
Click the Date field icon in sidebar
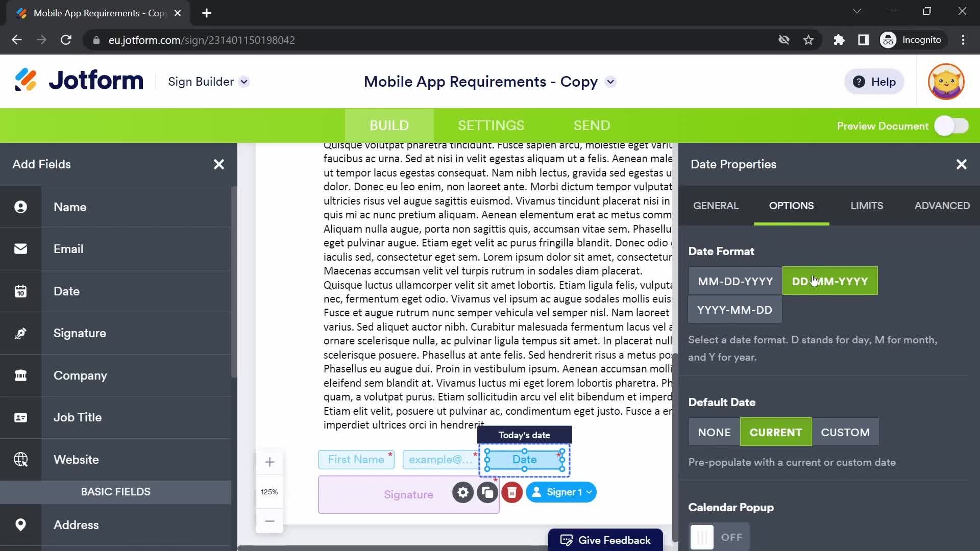[20, 291]
